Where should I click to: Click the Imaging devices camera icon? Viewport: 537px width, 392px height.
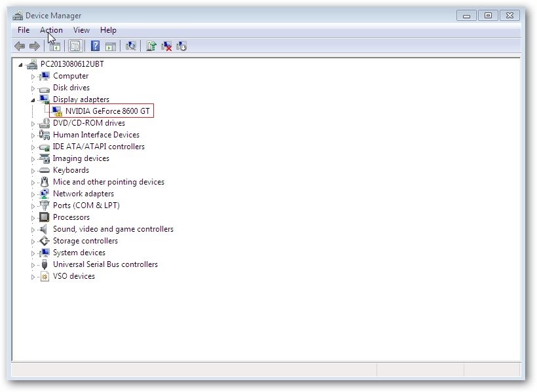click(x=45, y=158)
